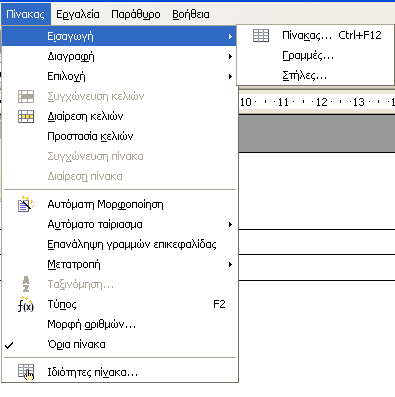The image size is (395, 397).
Task: Choose Γραμμές... in submenu
Action: [315, 55]
